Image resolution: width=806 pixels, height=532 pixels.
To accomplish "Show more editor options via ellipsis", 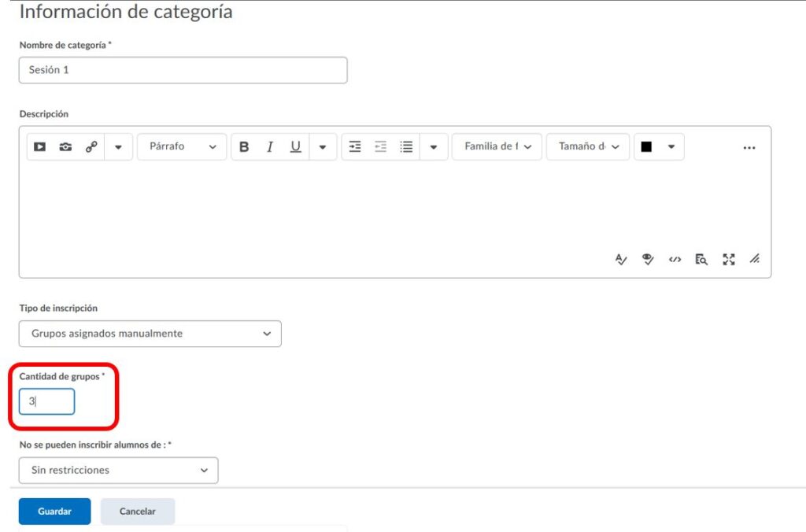I will point(749,147).
